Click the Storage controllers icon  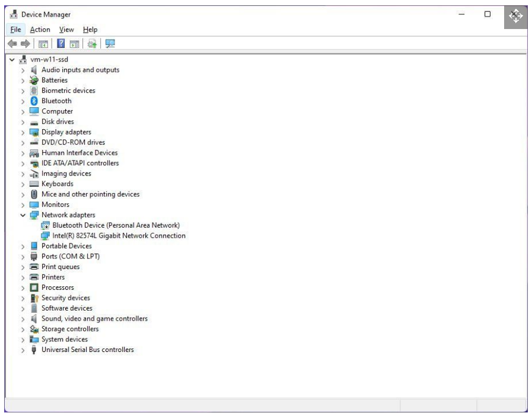point(34,329)
